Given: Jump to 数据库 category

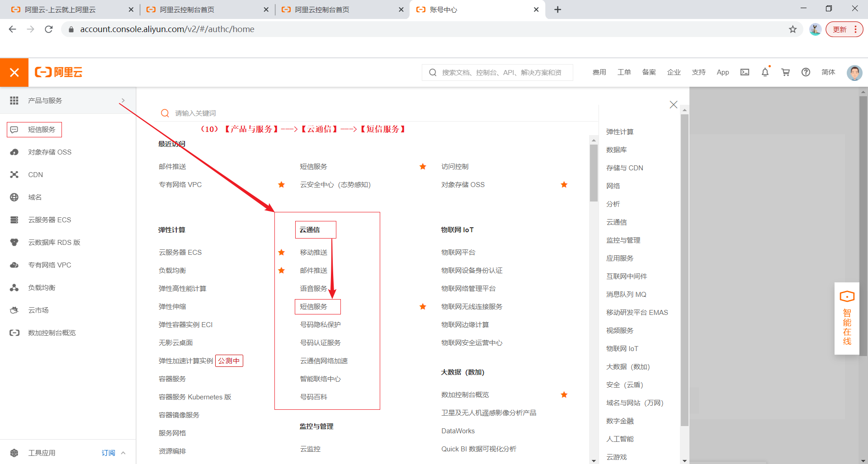Looking at the screenshot, I should point(616,150).
